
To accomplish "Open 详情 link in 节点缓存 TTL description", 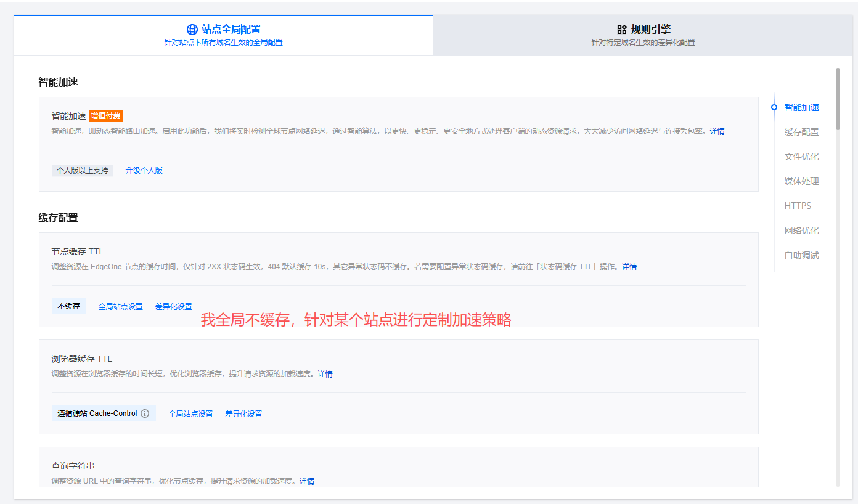I will click(x=629, y=267).
